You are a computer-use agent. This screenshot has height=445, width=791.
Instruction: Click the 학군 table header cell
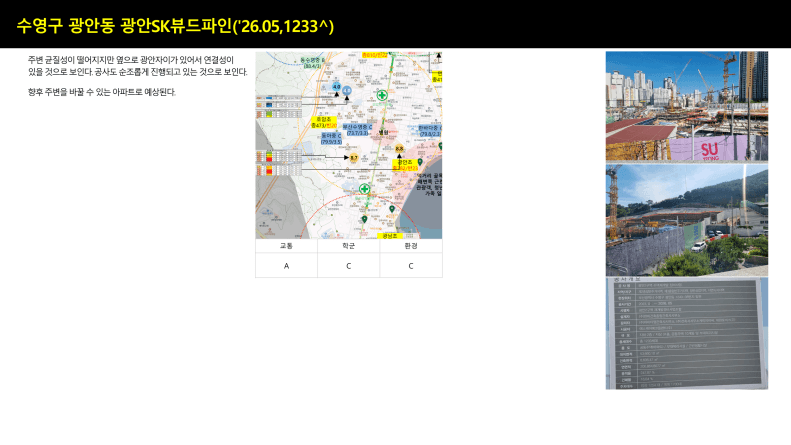pos(349,246)
